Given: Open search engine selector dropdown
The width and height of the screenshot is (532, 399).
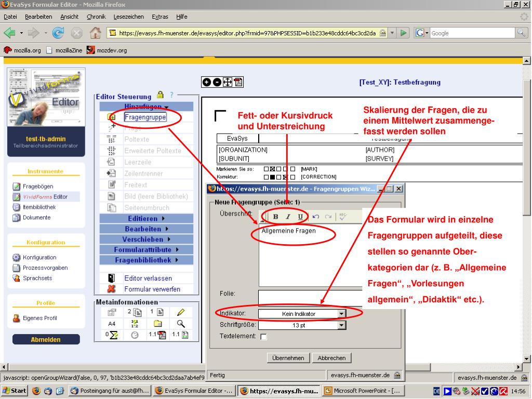Looking at the screenshot, I should pyautogui.click(x=427, y=33).
